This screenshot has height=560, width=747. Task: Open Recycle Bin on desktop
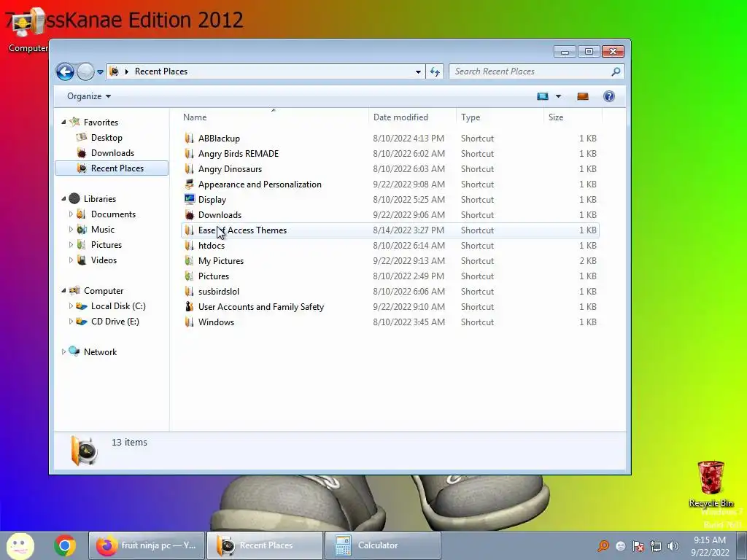[x=711, y=484]
